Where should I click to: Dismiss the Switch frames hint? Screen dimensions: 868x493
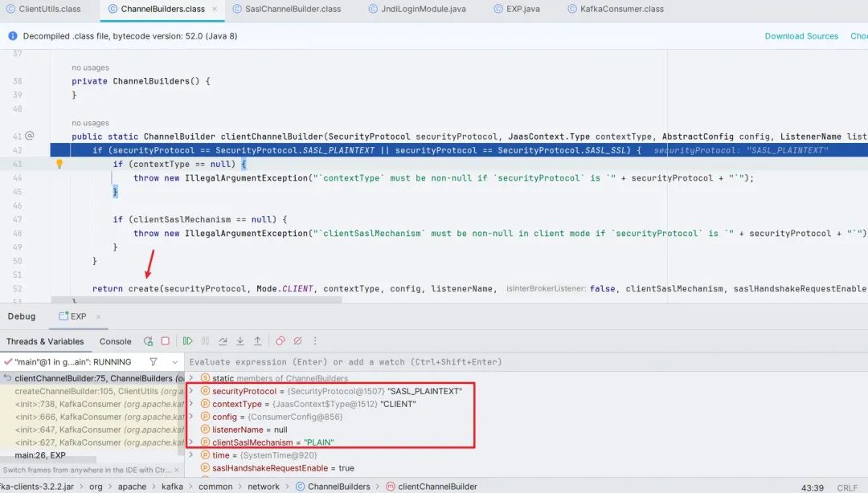click(177, 470)
